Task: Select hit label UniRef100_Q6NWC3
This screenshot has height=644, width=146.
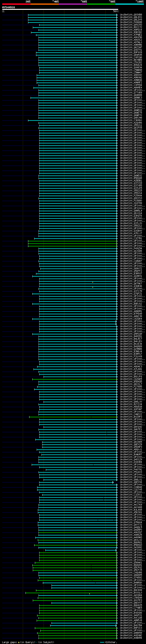Action: (x=131, y=98)
